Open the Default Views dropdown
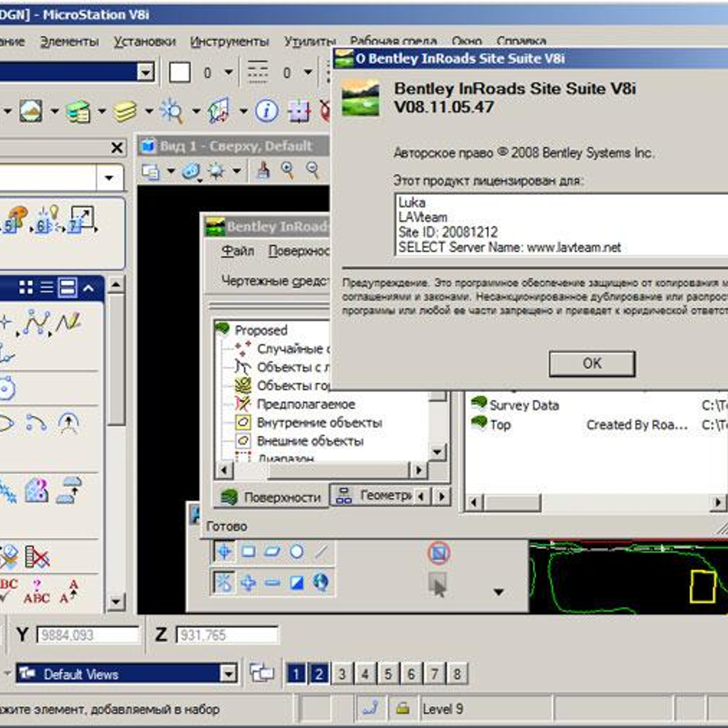Image resolution: width=728 pixels, height=728 pixels. (228, 673)
